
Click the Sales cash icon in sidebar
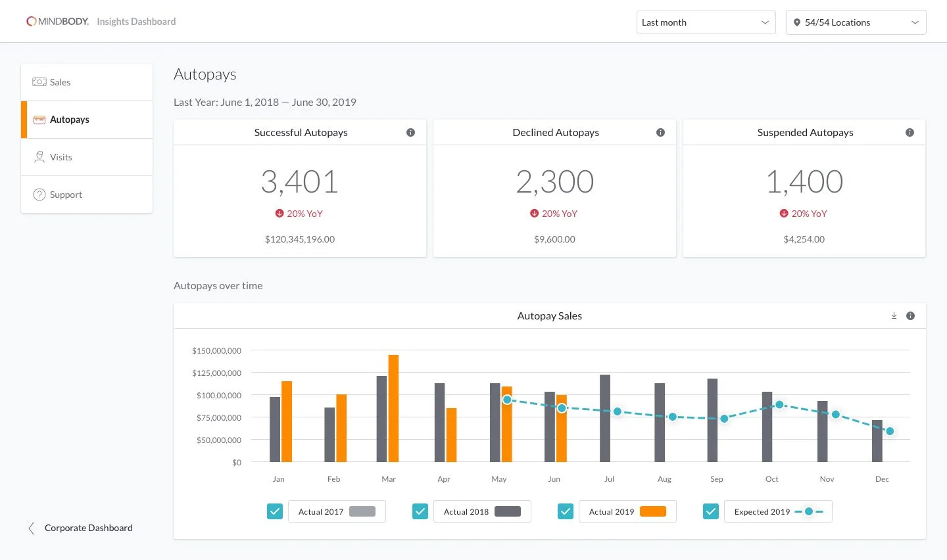[x=39, y=82]
